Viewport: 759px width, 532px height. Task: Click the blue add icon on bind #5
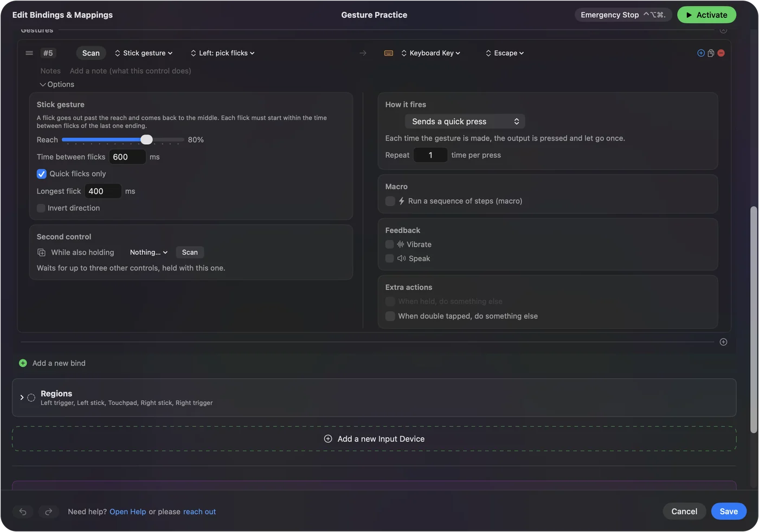coord(701,53)
